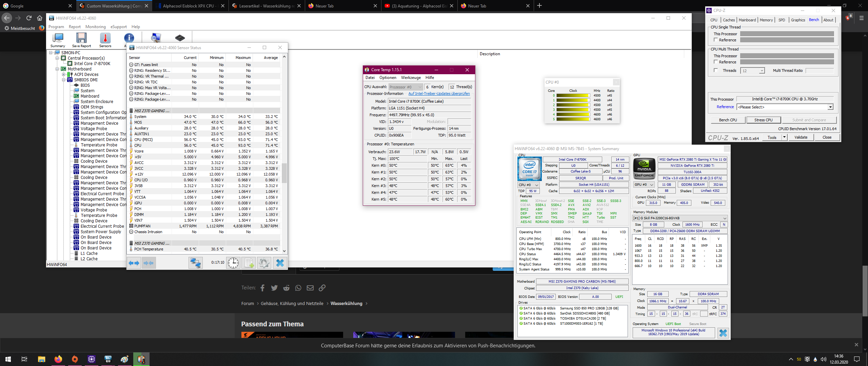Click the Auf Intel-Treiber-Updates überprüfen link

[439, 94]
